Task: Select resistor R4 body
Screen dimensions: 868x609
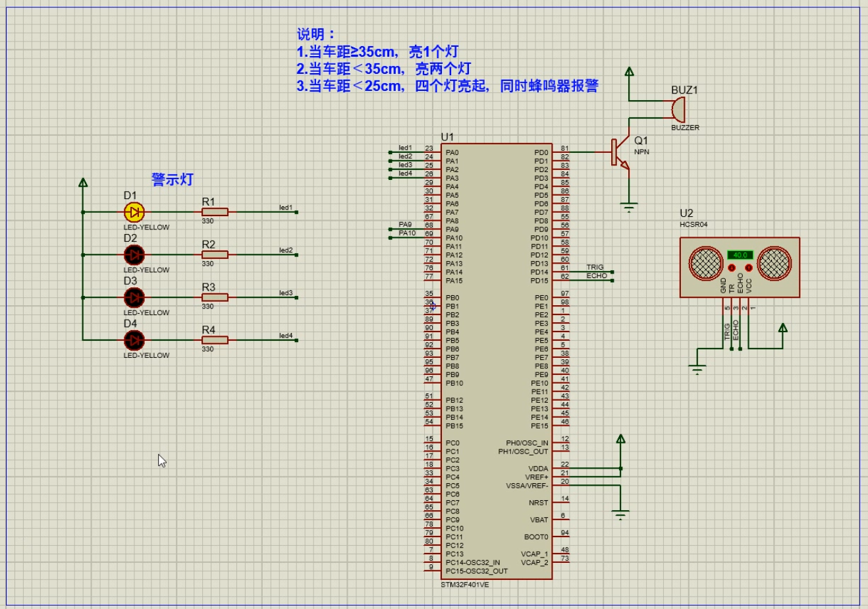Action: coord(215,340)
